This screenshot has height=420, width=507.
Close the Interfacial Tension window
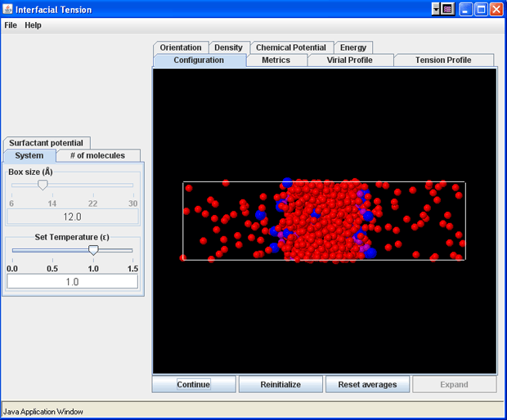point(496,10)
